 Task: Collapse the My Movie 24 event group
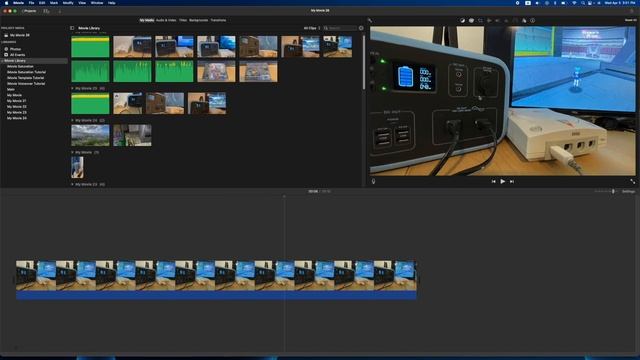click(x=73, y=120)
